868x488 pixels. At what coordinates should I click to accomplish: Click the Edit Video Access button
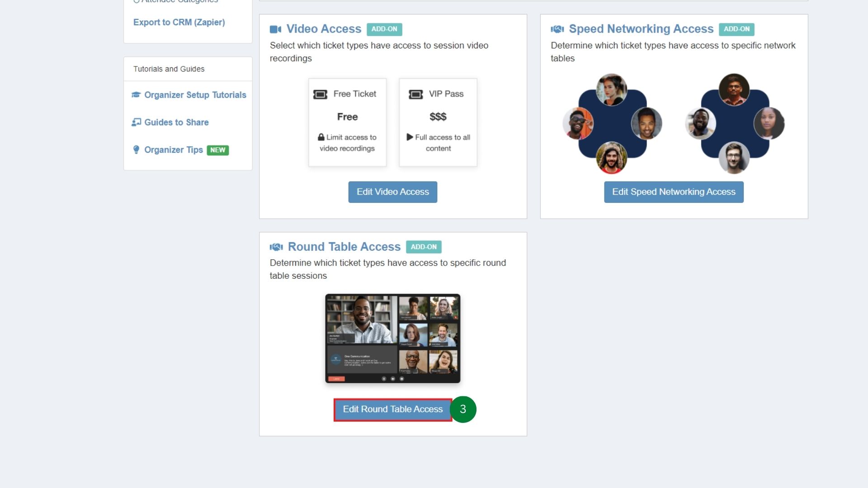[x=393, y=192]
